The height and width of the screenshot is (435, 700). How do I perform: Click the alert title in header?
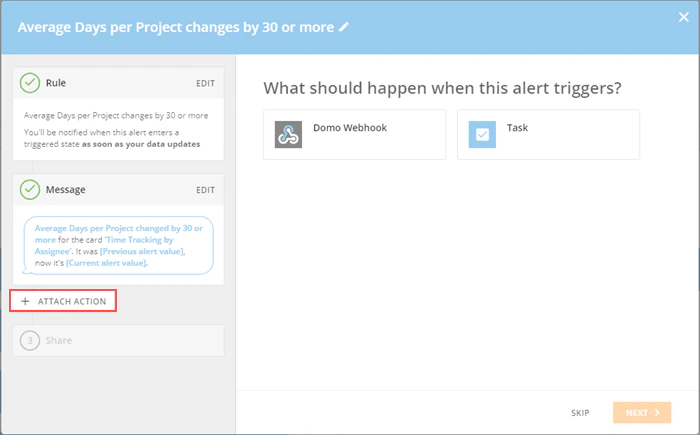click(176, 27)
